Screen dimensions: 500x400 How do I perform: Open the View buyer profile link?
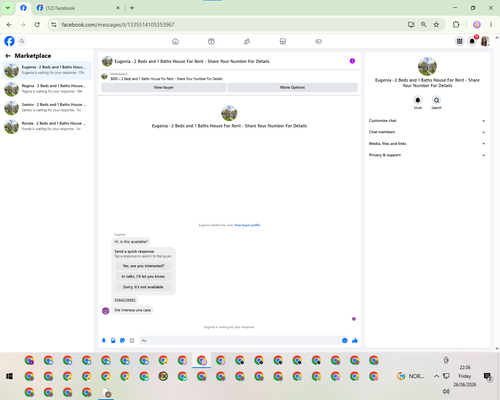(247, 225)
